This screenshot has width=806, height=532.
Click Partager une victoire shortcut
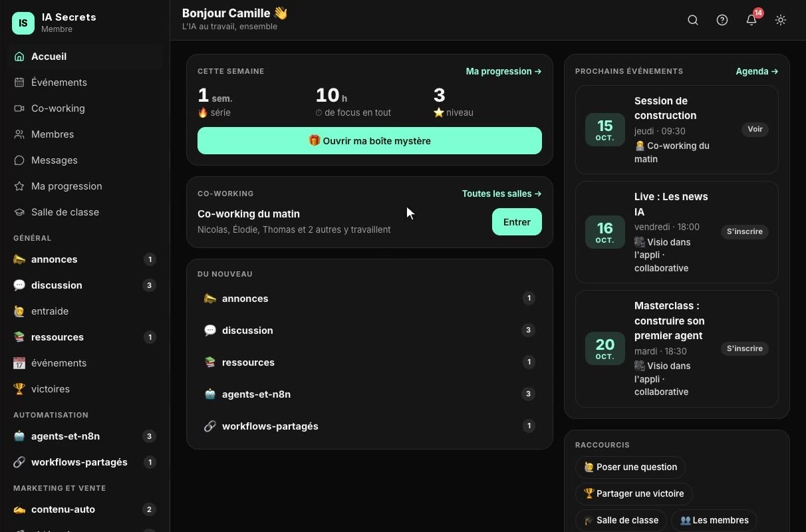tap(634, 493)
